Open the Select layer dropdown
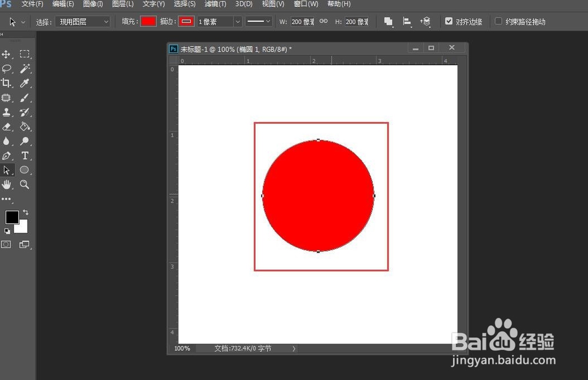This screenshot has width=588, height=380. (82, 22)
